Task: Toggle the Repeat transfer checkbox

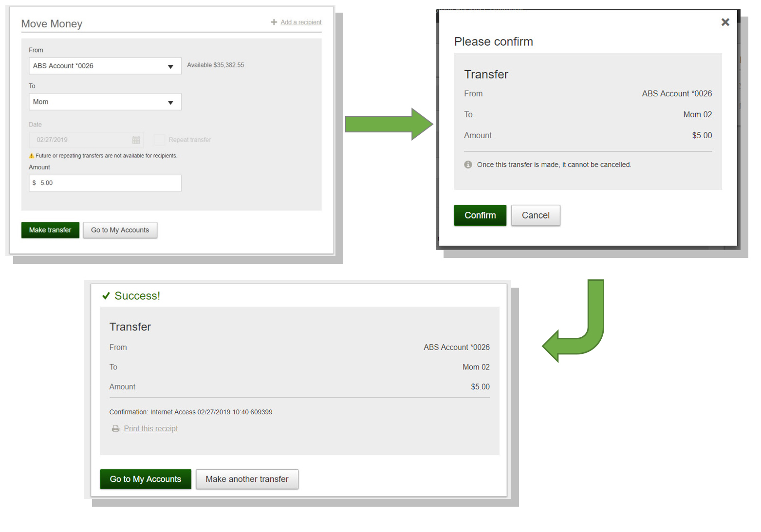Action: click(159, 140)
